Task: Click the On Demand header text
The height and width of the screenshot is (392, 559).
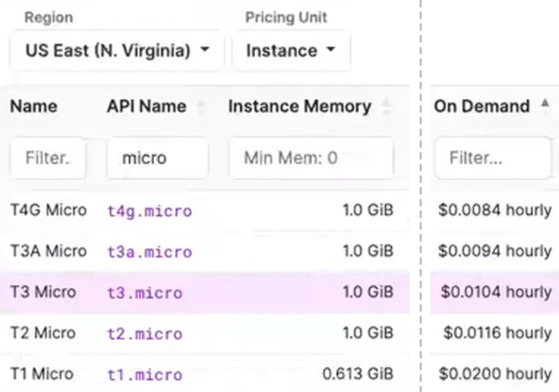Action: 482,107
